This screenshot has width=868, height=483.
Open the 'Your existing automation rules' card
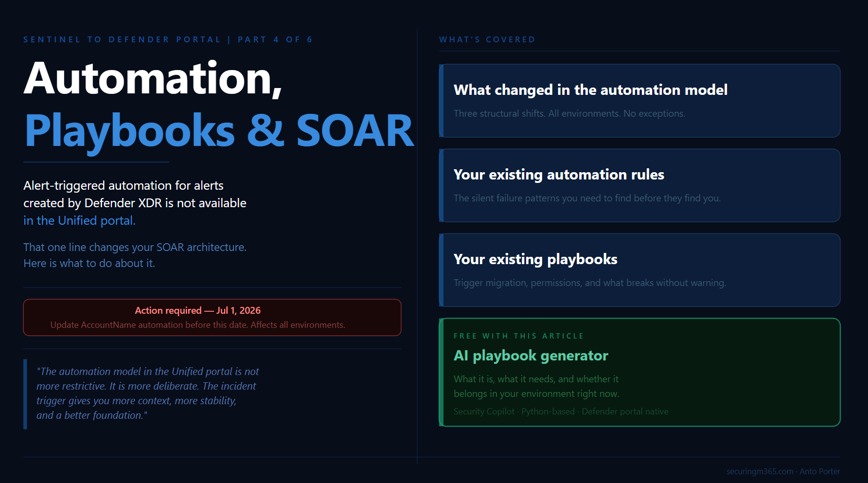[x=639, y=185]
